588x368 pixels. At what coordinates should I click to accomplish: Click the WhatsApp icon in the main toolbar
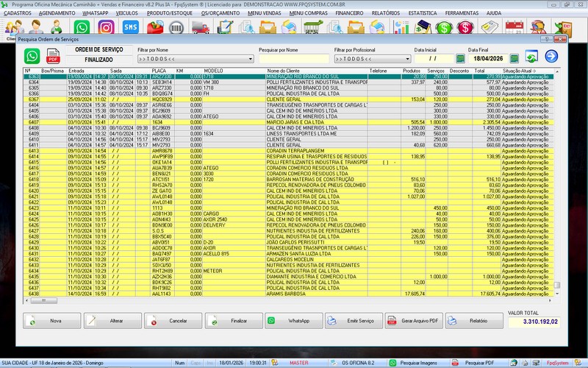(x=82, y=27)
